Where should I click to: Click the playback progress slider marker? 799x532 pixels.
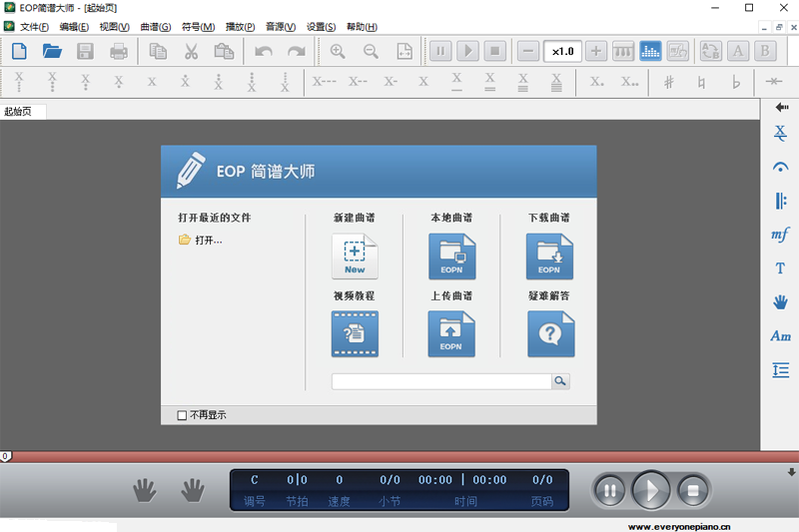(6, 456)
